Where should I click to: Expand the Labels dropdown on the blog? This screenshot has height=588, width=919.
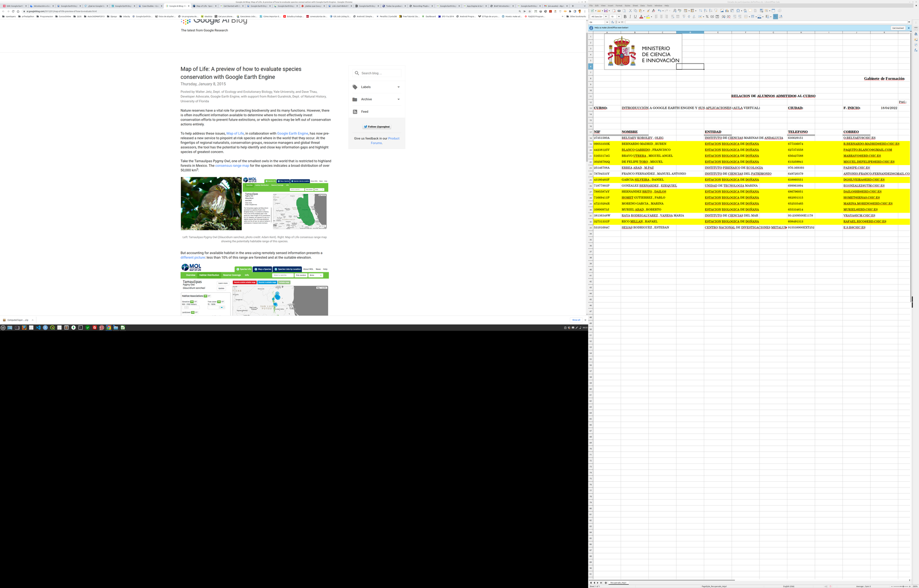click(x=398, y=87)
